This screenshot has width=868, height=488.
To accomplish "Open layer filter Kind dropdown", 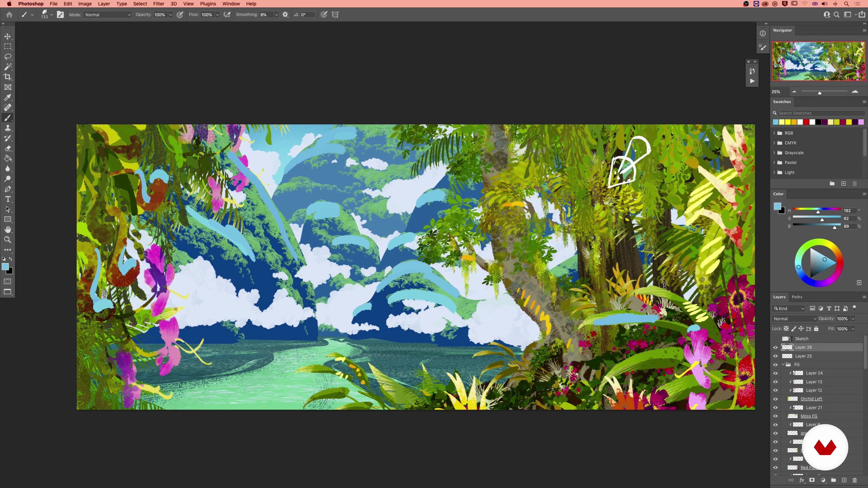I will point(788,308).
